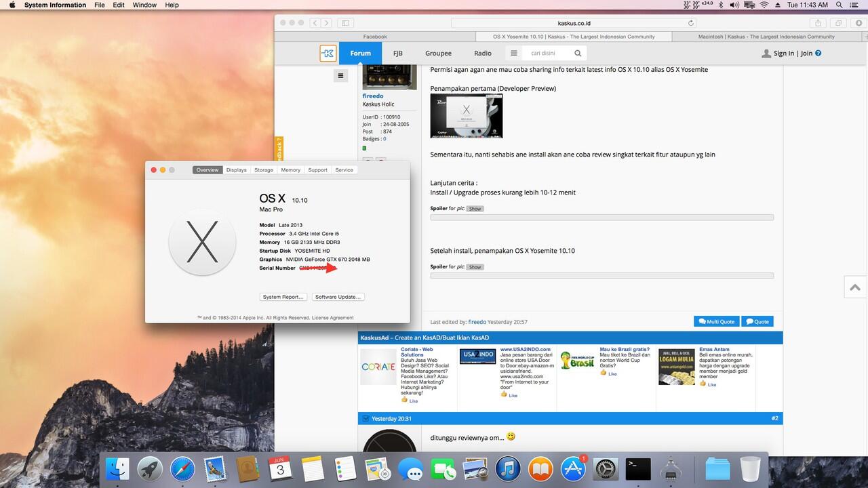Click Safari forward button
Viewport: 868px width, 488px height.
click(x=327, y=23)
